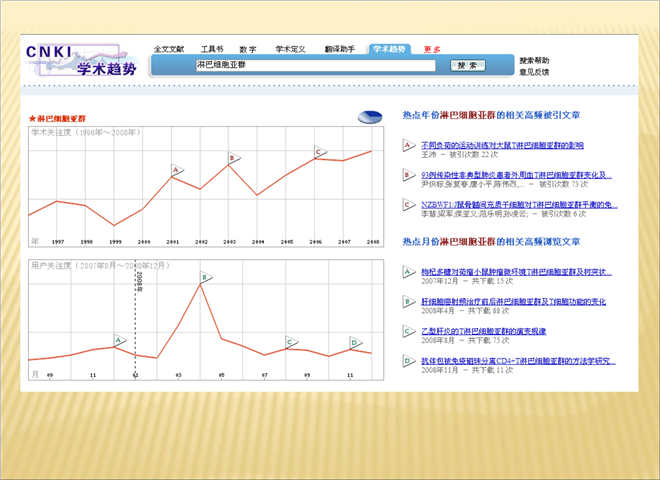The width and height of the screenshot is (660, 480).
Task: Open the 学术定义 tab
Action: [x=292, y=49]
